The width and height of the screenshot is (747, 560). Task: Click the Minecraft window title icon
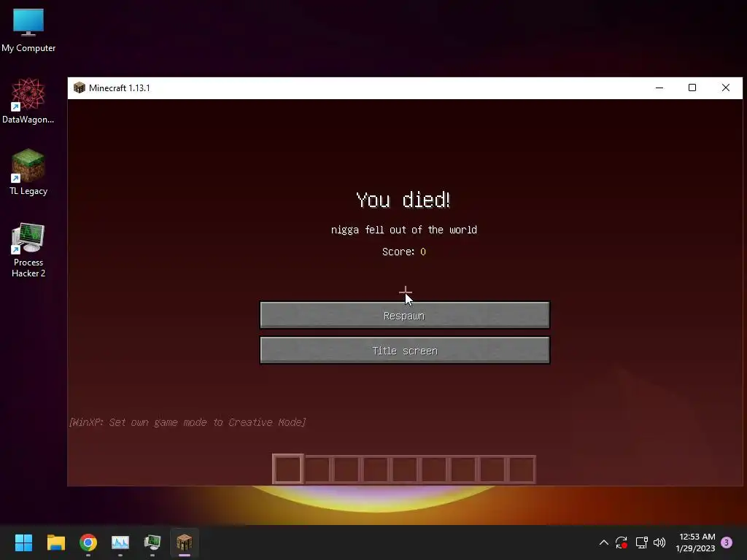79,88
